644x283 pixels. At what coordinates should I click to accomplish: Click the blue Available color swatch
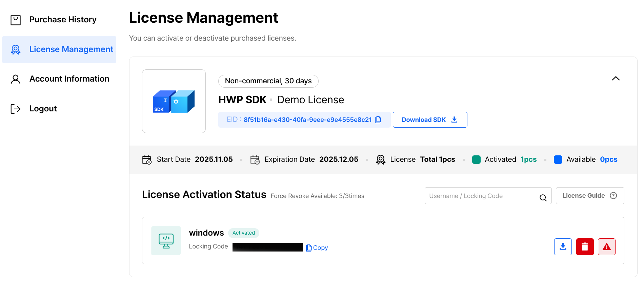tap(558, 159)
